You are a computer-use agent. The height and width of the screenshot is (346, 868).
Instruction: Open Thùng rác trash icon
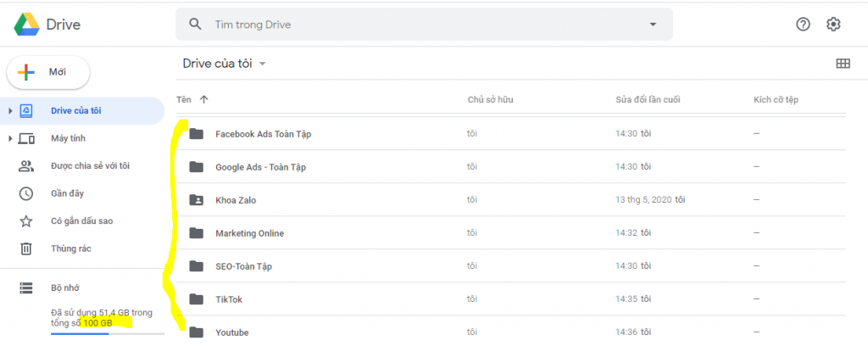tap(26, 248)
